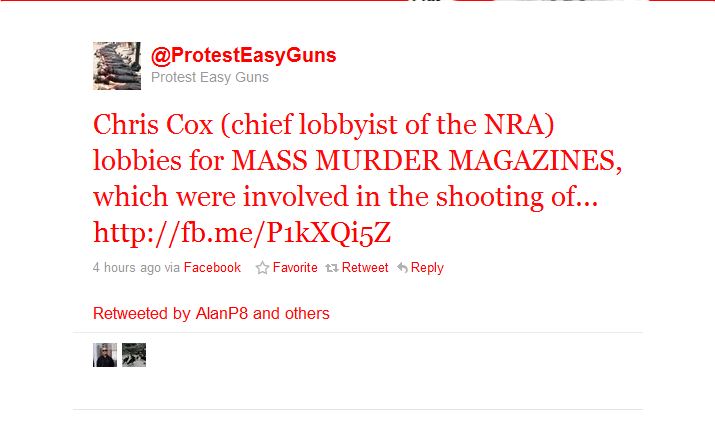Click the line ending shooting of...
Viewport: 715px width, 444px height.
345,197
